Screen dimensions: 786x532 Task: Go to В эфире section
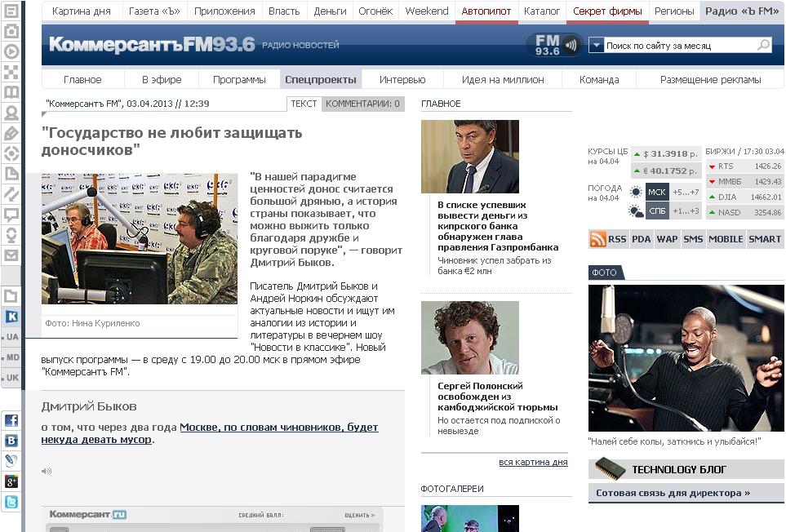click(162, 80)
